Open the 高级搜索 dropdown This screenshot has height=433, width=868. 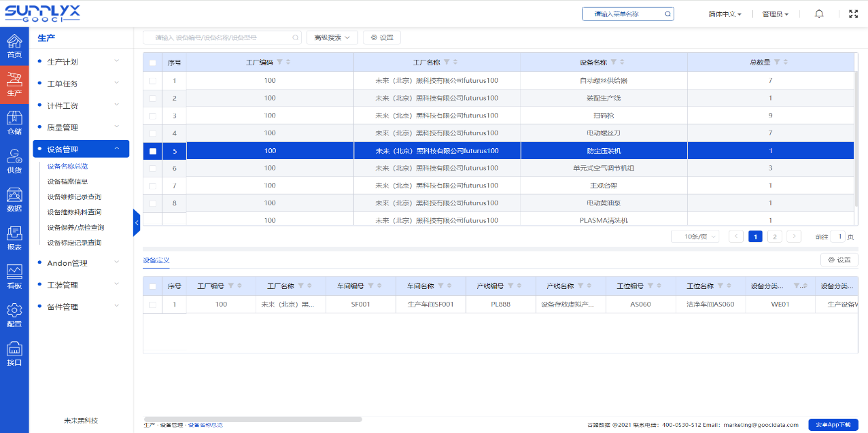coord(332,37)
